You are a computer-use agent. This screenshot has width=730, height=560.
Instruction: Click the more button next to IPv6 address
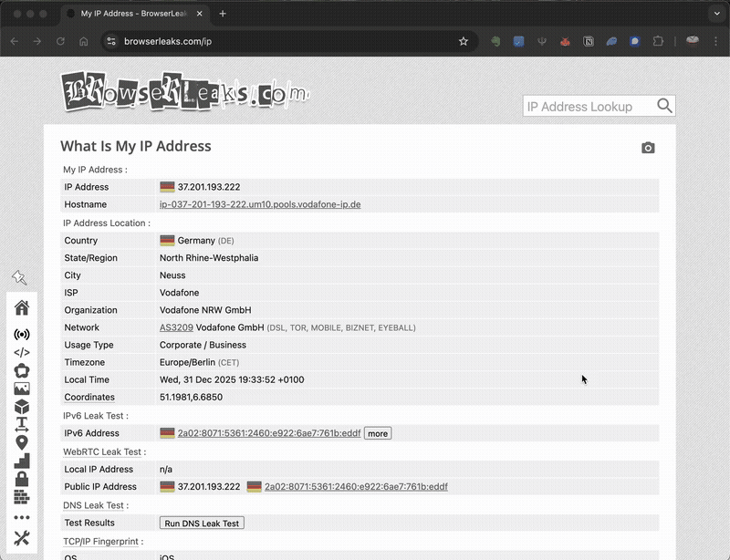click(378, 433)
